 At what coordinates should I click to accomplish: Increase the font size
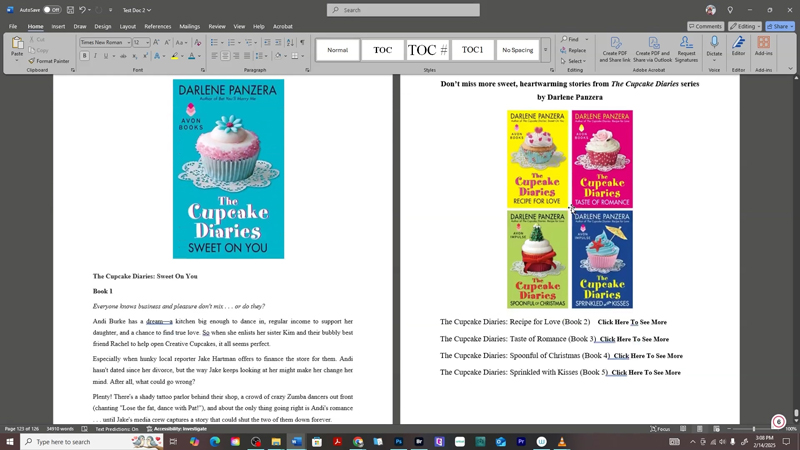[x=156, y=42]
